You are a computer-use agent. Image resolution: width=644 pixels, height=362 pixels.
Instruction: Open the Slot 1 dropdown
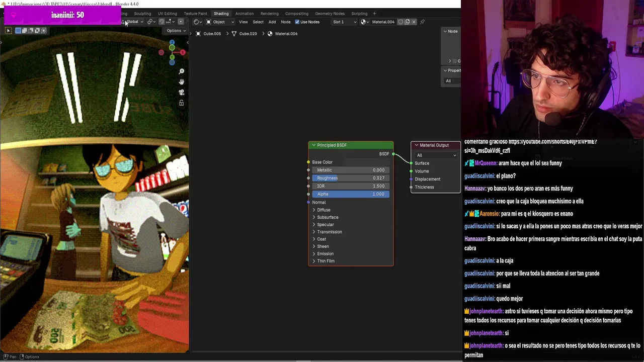click(345, 22)
